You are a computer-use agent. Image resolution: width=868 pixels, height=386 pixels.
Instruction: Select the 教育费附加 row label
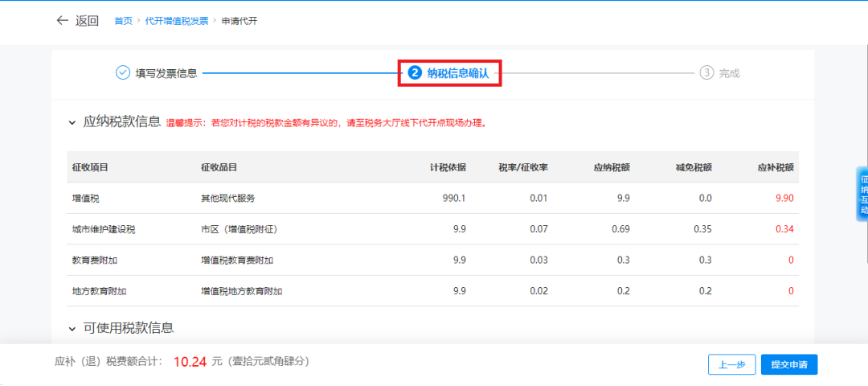coord(95,261)
